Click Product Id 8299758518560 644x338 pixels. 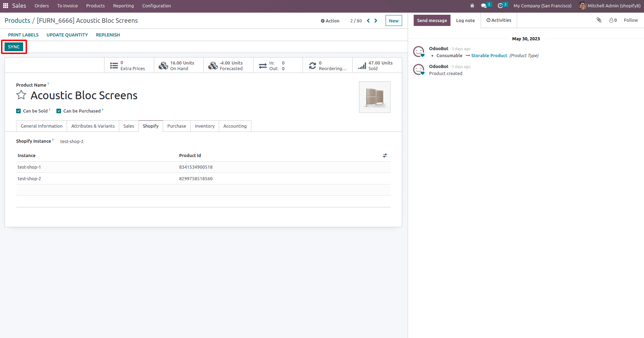click(196, 179)
